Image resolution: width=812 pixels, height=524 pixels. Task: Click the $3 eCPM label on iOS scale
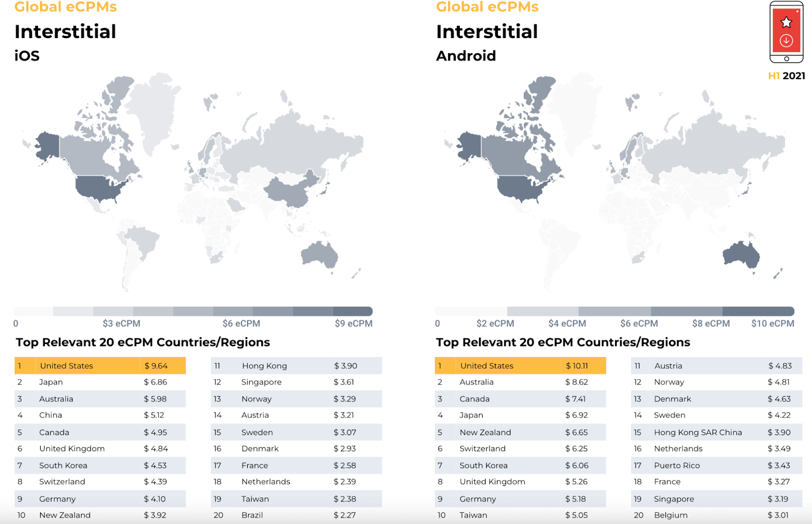pos(121,323)
